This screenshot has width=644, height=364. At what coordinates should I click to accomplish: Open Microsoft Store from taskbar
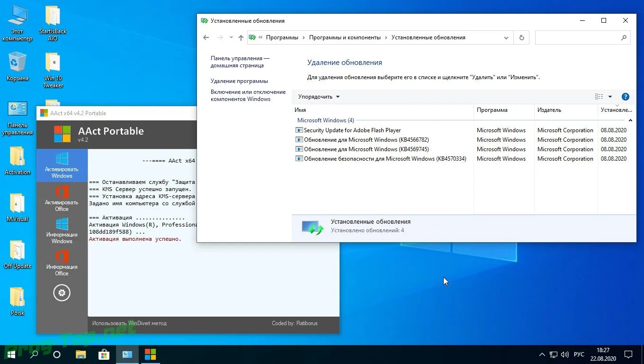104,354
